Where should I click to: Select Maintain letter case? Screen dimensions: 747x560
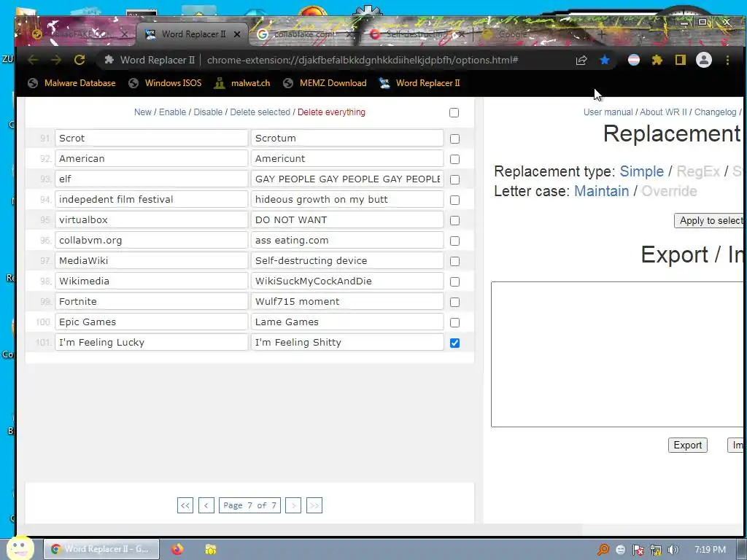point(601,191)
